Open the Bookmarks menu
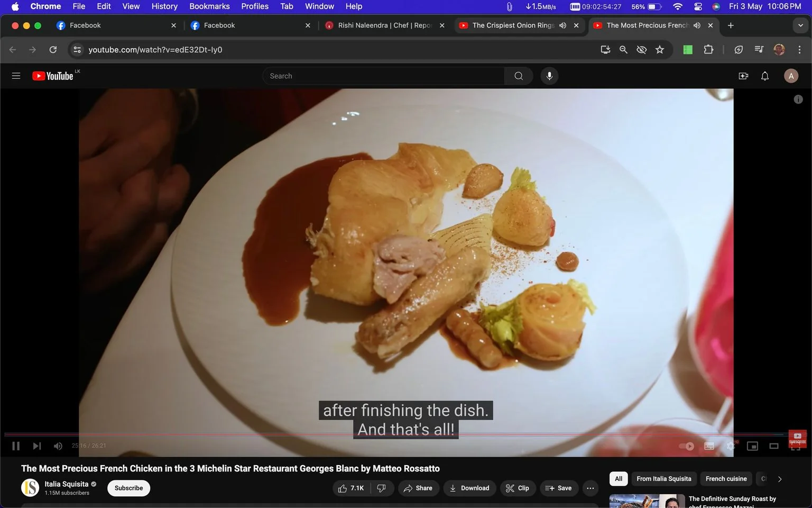The image size is (812, 508). click(x=209, y=6)
